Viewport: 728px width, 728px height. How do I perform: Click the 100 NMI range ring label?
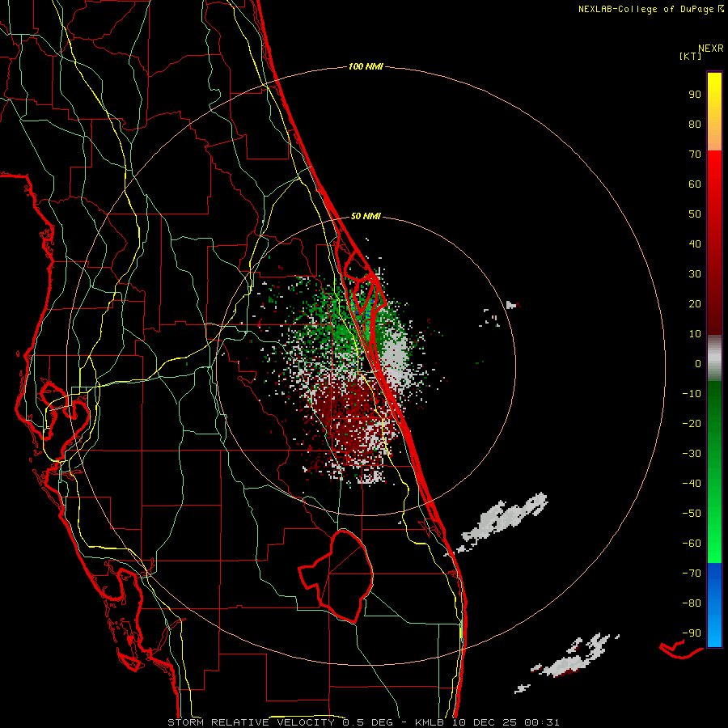(x=366, y=67)
